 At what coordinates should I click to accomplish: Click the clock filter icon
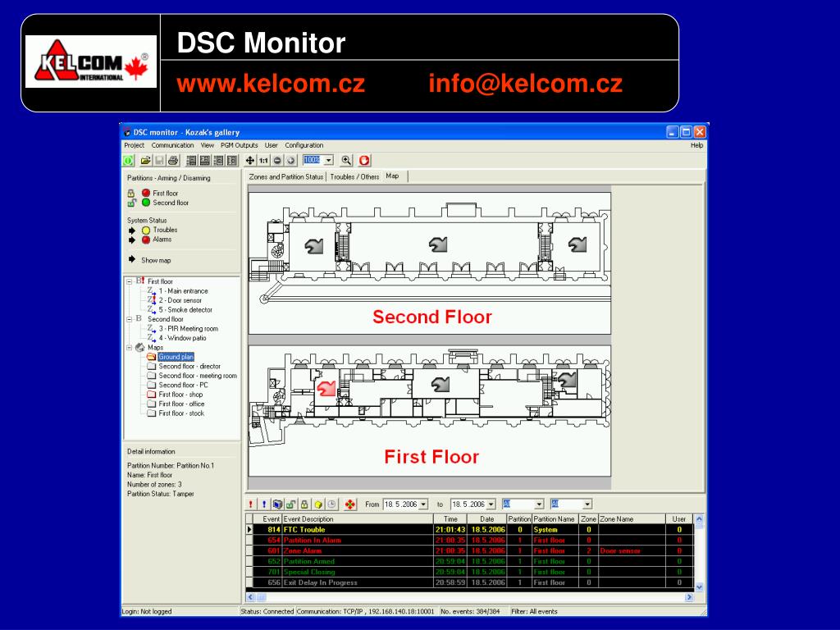tap(331, 504)
